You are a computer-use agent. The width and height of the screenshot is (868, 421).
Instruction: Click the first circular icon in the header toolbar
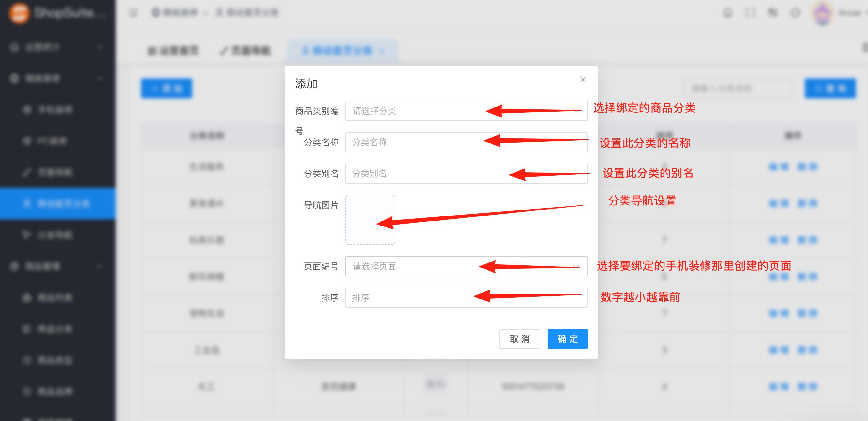(728, 13)
